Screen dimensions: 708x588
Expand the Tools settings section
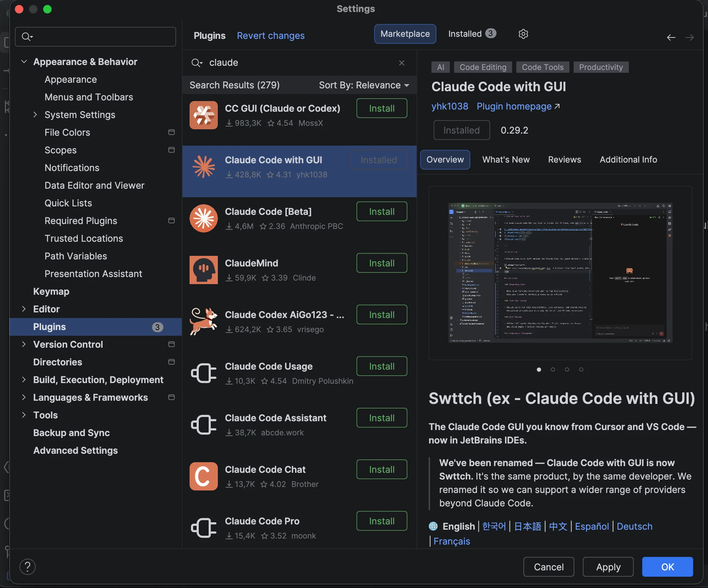pos(24,415)
